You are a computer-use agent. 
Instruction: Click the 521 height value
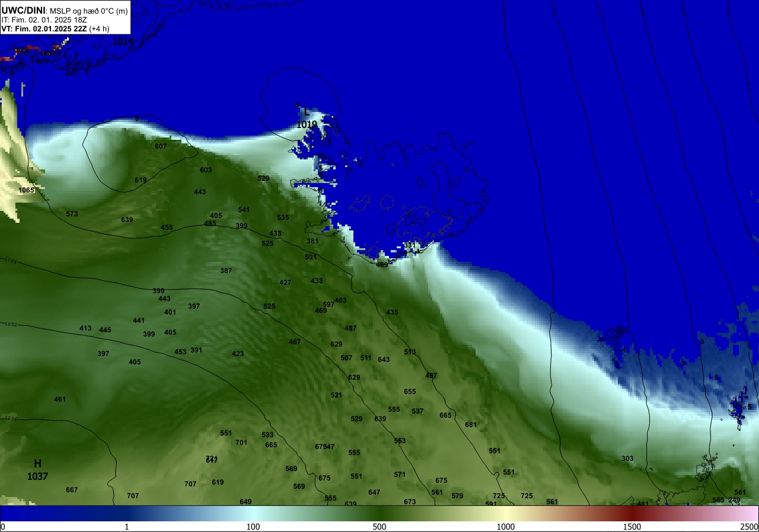(x=336, y=395)
